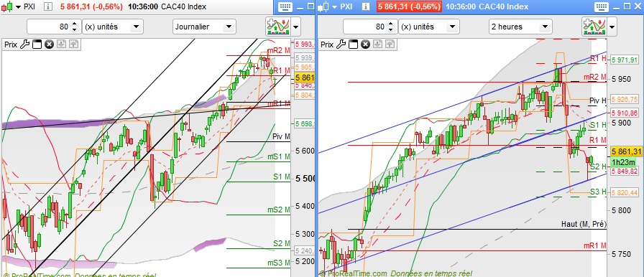Click the 5 820,44 price tag on 2-hour axis
This screenshot has height=277, width=644.
[625, 192]
